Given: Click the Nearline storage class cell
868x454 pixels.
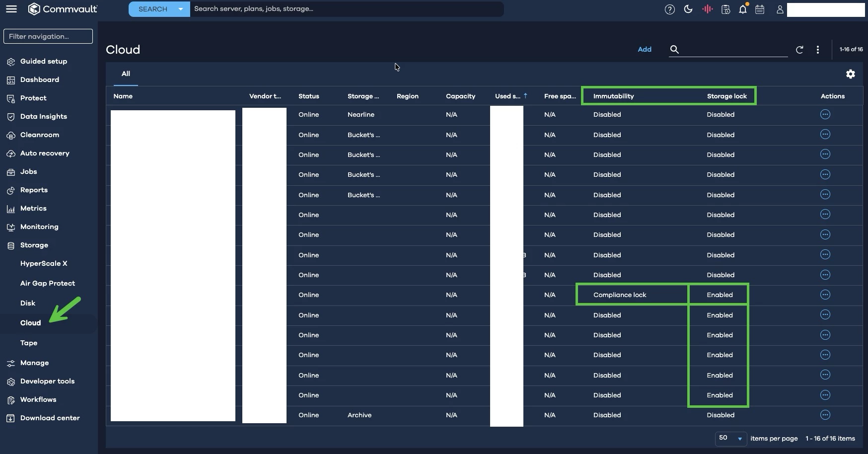Looking at the screenshot, I should [x=361, y=115].
